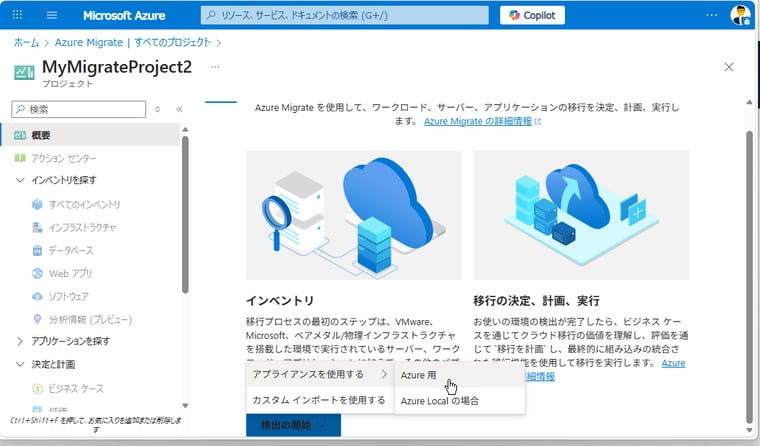Open the Azure portal apps grid menu

click(x=17, y=15)
